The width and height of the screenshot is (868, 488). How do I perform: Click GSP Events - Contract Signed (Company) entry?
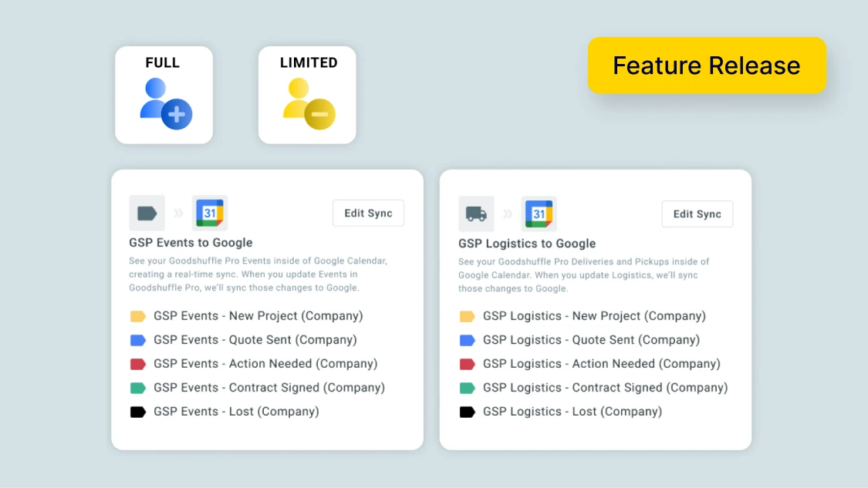[x=269, y=387]
